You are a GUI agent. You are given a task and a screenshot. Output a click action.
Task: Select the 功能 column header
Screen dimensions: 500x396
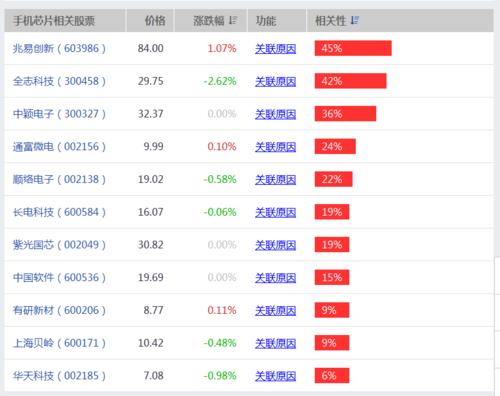[x=277, y=21]
